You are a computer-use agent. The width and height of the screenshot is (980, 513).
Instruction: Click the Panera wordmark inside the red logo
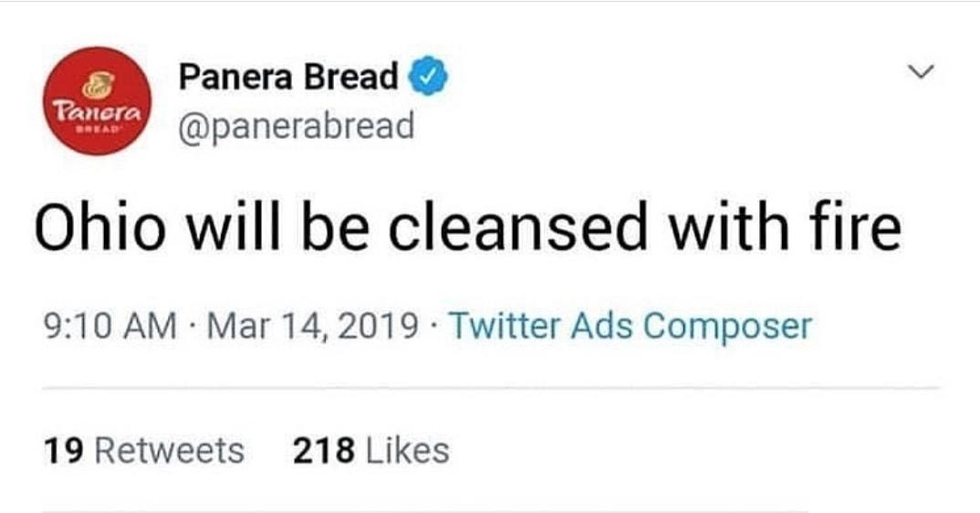click(96, 114)
